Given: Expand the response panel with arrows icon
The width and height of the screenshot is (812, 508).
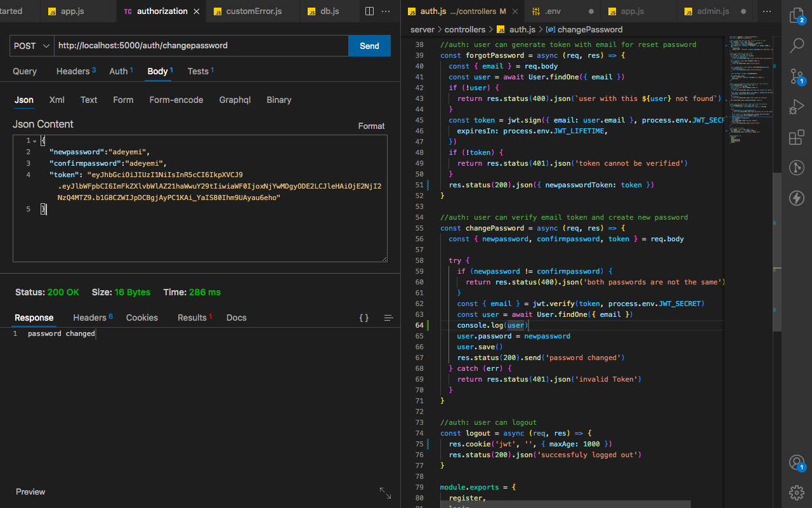Looking at the screenshot, I should coord(385,493).
